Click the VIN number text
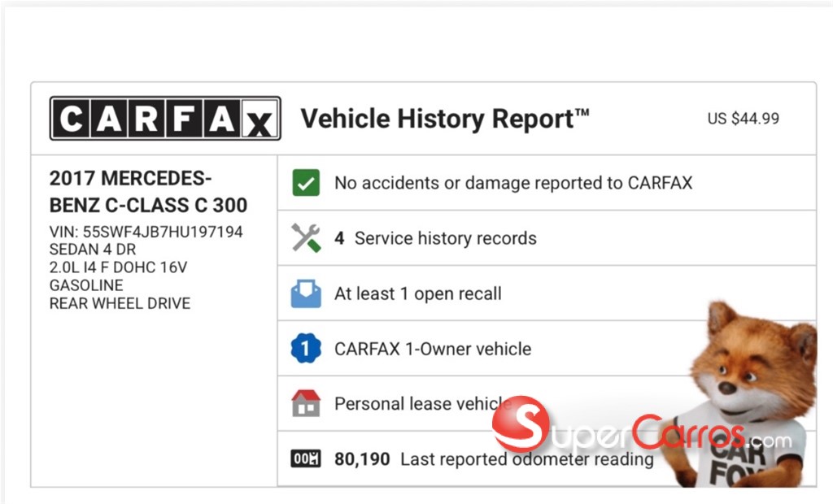Screen dimensions: 833x504 click(x=146, y=232)
